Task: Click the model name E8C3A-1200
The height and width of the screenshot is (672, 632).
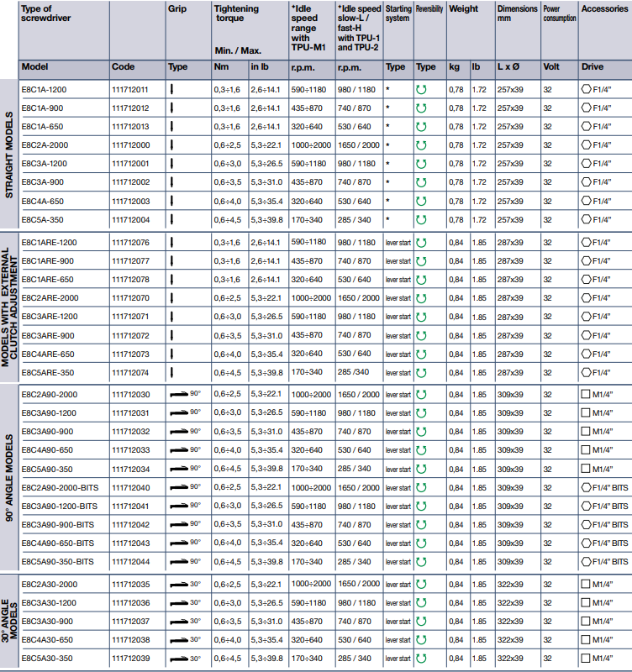Action: (45, 164)
